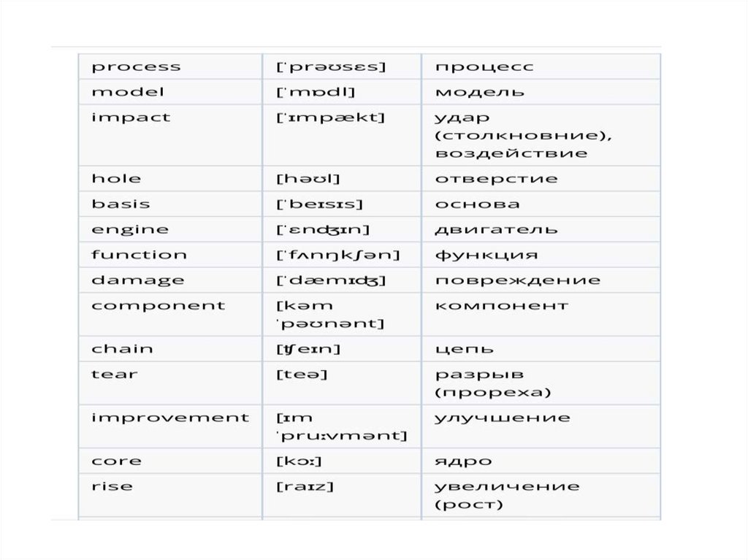Select the translation "модель"

tap(479, 92)
